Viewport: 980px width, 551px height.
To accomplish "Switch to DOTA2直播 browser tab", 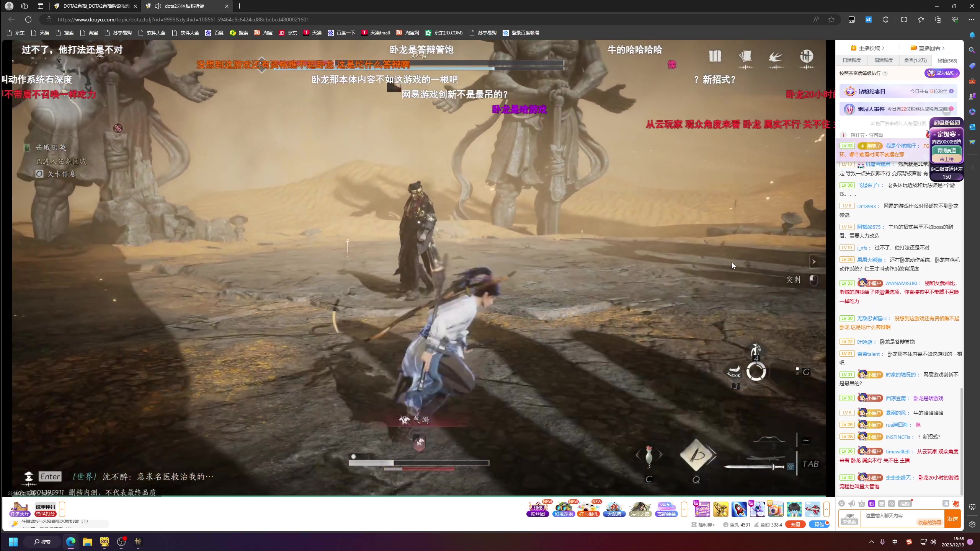I will [x=95, y=6].
